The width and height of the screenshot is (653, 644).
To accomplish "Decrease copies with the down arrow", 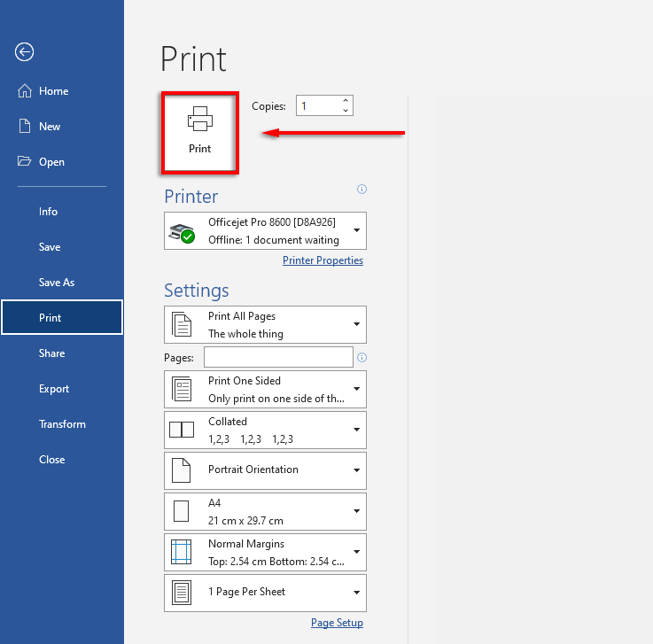I will (x=346, y=111).
